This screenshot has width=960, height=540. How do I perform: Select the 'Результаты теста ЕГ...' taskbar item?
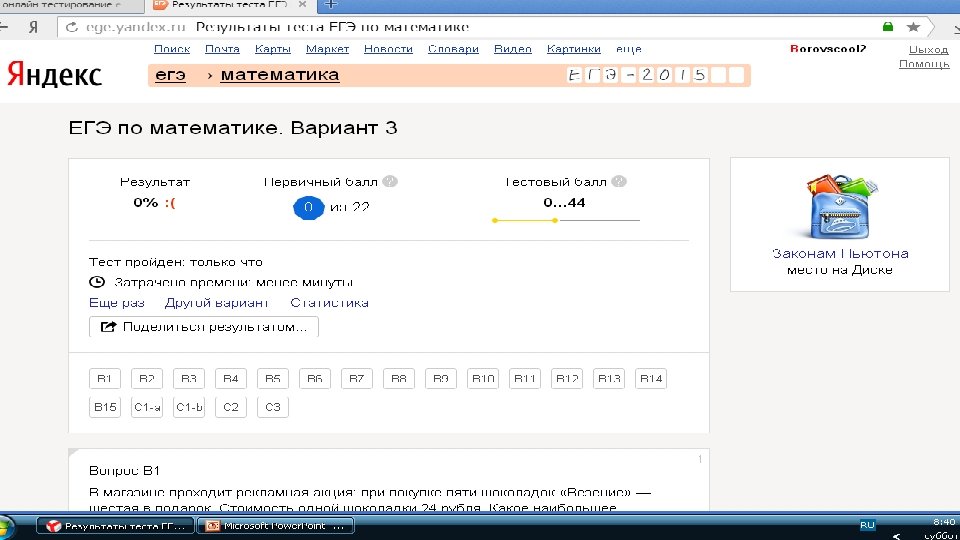115,526
